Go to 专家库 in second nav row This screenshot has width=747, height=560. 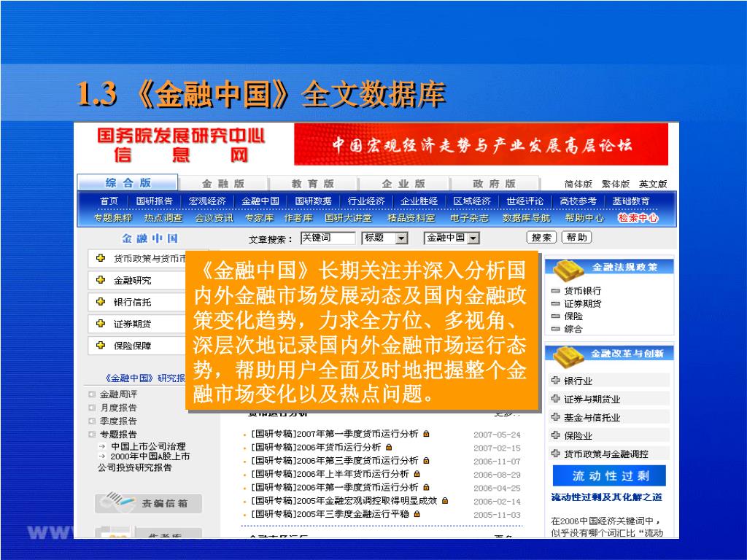[x=259, y=217]
